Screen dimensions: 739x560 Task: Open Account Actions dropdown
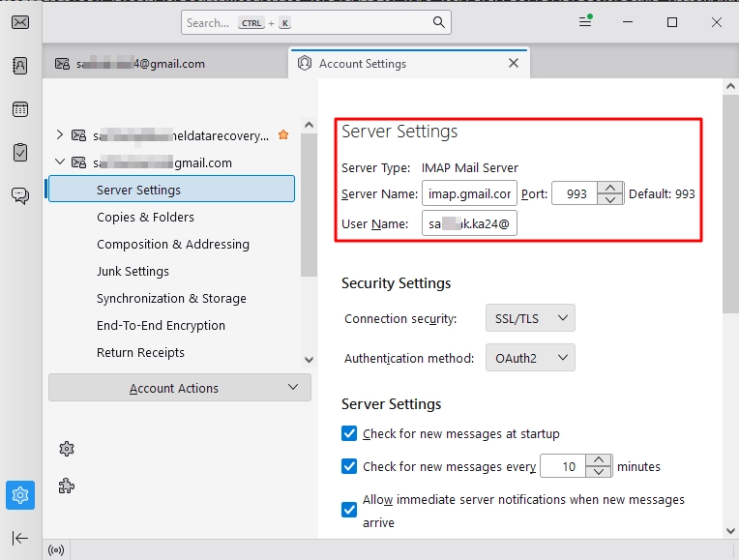(180, 388)
